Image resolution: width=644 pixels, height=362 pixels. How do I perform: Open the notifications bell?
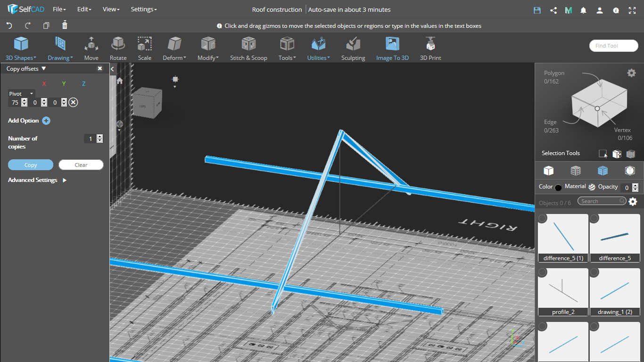(584, 10)
